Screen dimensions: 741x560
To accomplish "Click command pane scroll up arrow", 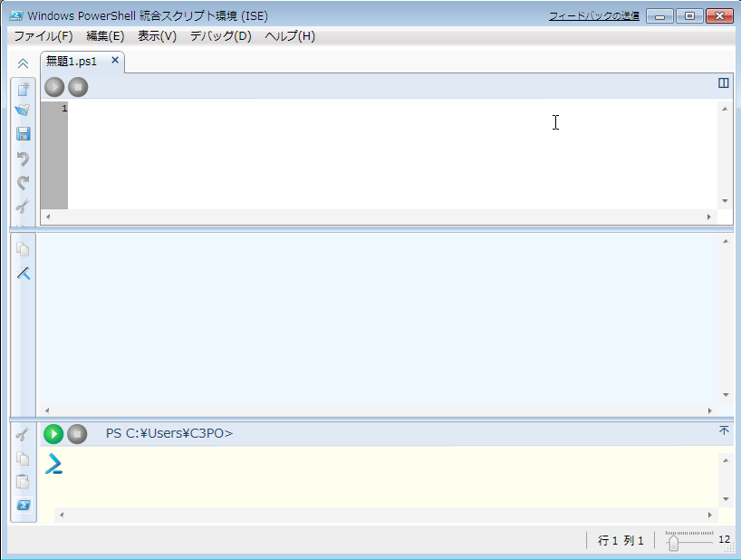I will pyautogui.click(x=726, y=459).
